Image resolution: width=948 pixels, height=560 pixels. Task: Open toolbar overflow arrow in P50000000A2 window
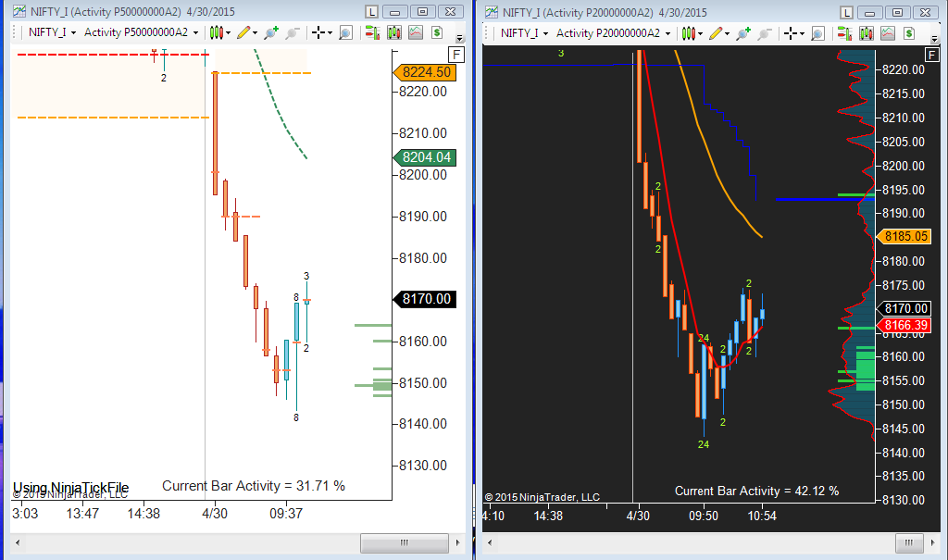coord(459,39)
